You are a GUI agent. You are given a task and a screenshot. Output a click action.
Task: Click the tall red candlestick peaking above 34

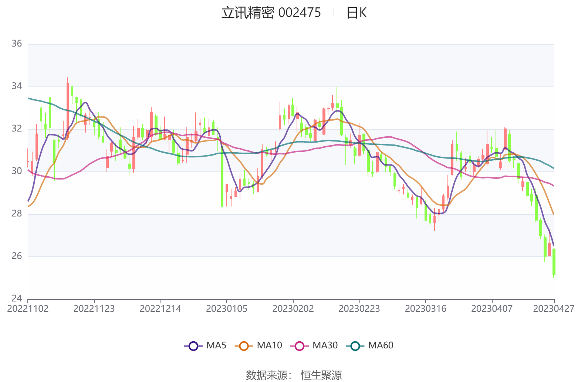(x=67, y=110)
